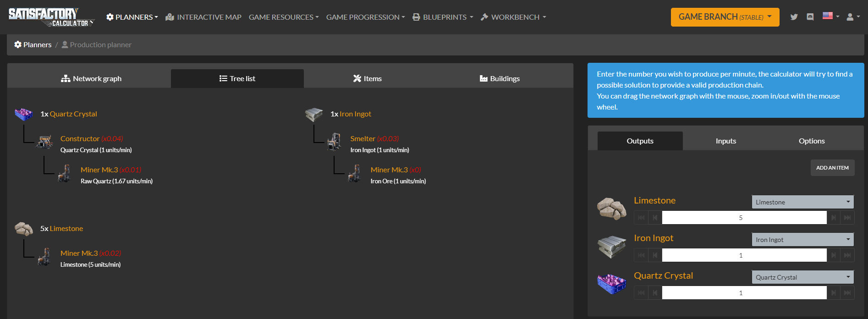This screenshot has width=868, height=319.
Task: Increase Quartz Crystal quantity one step
Action: tap(834, 293)
